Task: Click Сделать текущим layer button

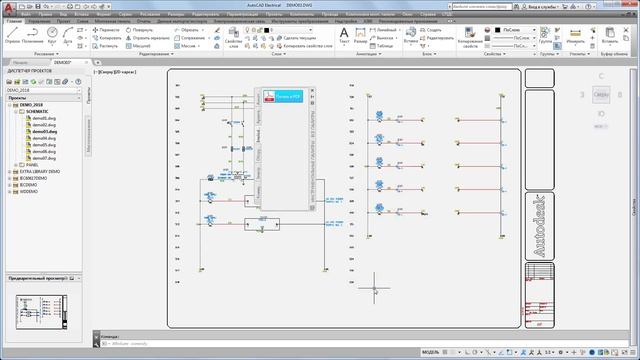Action: 296,38
